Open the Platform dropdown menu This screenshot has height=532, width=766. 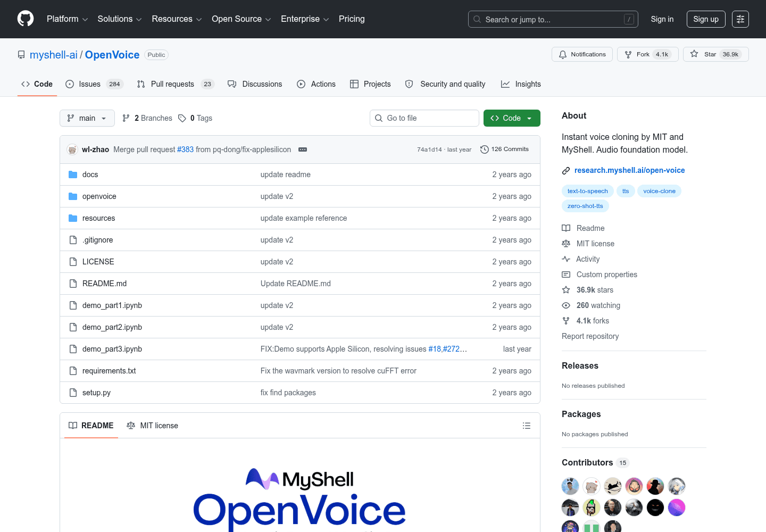pos(67,19)
